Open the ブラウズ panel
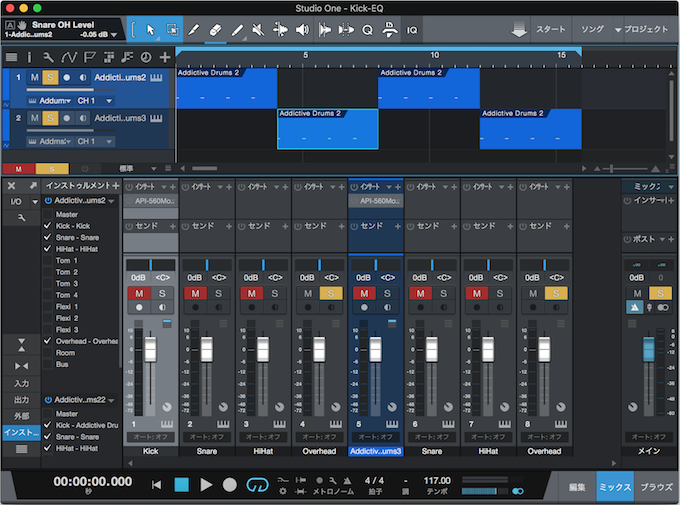680x505 pixels. coord(656,487)
